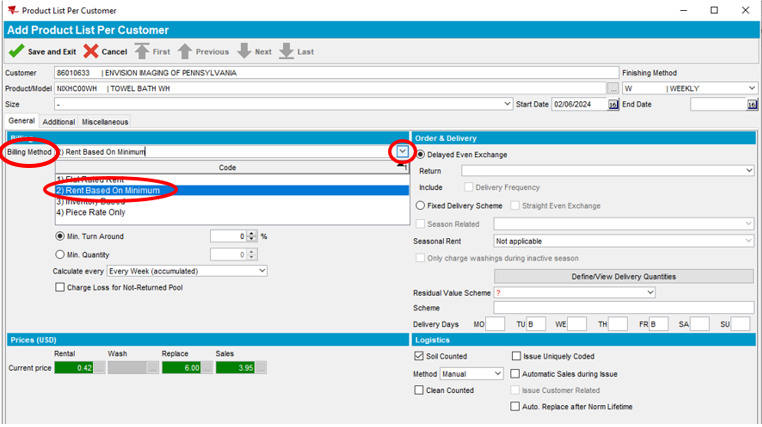Switch to the Additional tab
The image size is (762, 427).
coord(58,122)
